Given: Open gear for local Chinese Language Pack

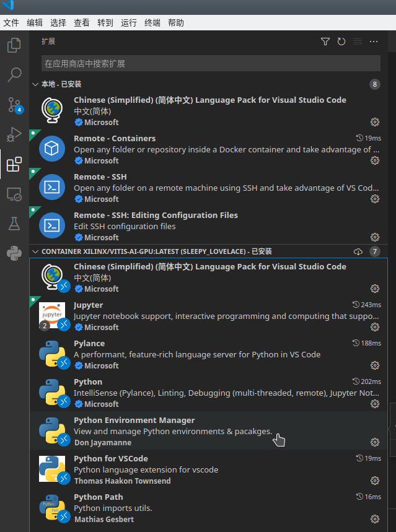Looking at the screenshot, I should (374, 122).
